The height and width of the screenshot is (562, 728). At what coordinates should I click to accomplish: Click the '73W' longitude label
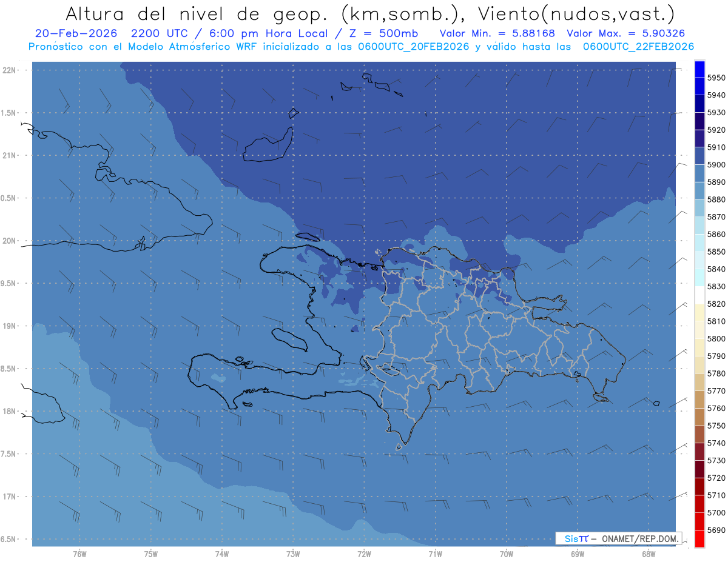pyautogui.click(x=293, y=554)
